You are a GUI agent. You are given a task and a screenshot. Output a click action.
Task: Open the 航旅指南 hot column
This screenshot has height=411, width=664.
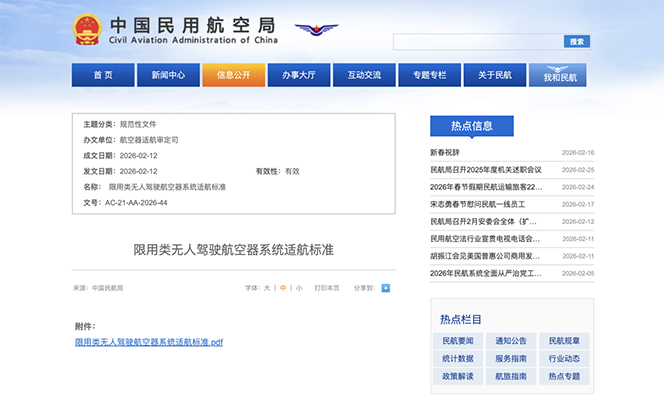[511, 376]
